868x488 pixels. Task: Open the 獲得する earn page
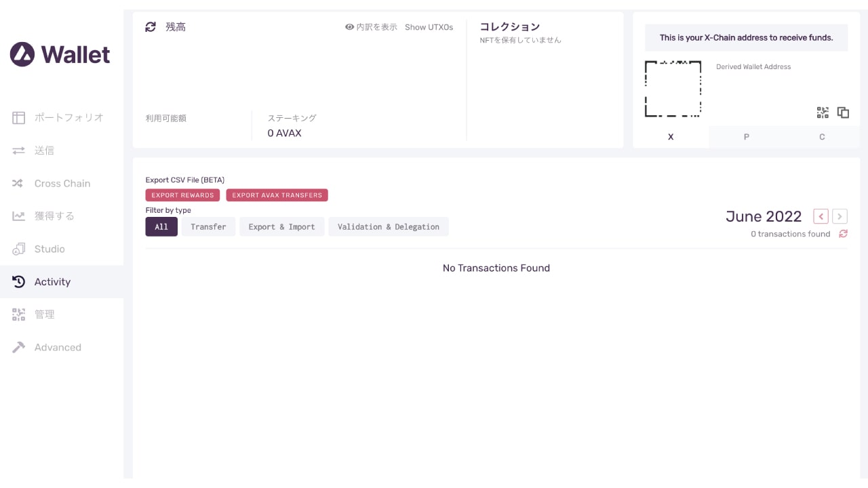[x=62, y=216]
